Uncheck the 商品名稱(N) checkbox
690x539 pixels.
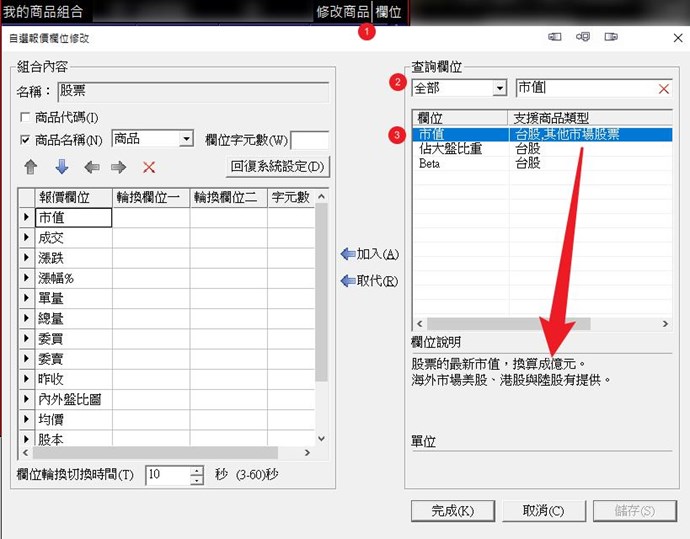click(x=26, y=140)
